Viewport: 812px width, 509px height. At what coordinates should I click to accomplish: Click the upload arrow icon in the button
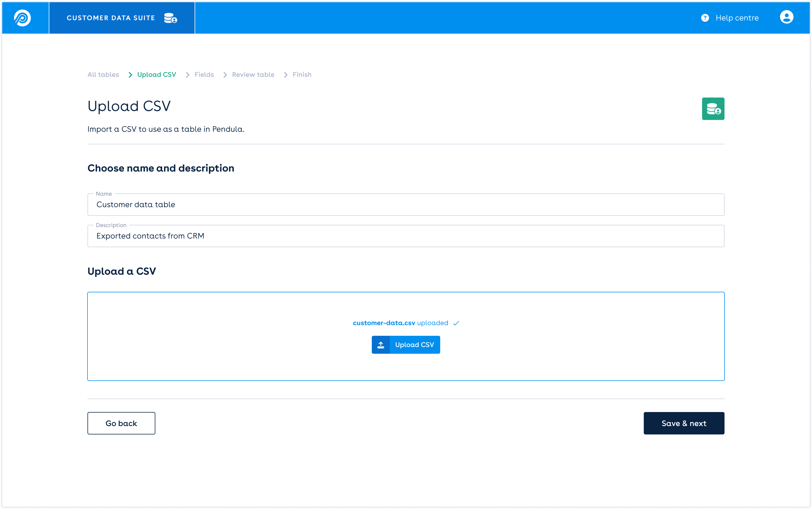(x=380, y=345)
